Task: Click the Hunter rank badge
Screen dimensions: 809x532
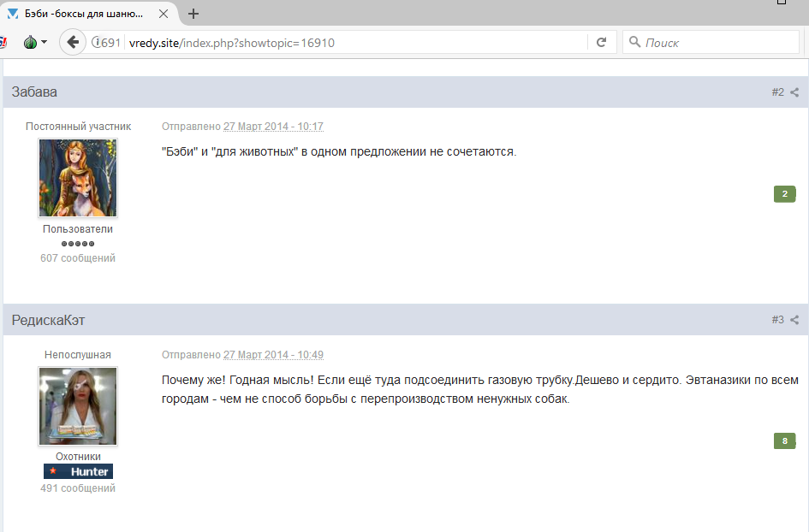Action: point(79,471)
